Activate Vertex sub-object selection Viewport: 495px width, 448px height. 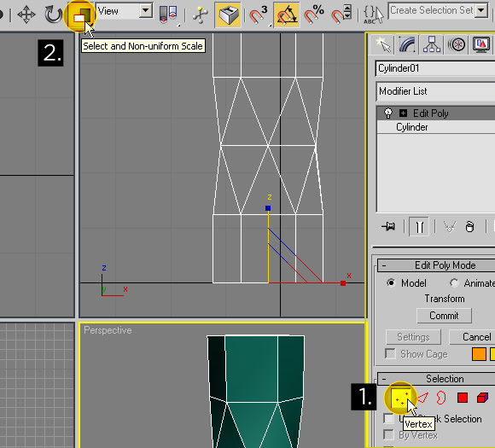tap(400, 398)
